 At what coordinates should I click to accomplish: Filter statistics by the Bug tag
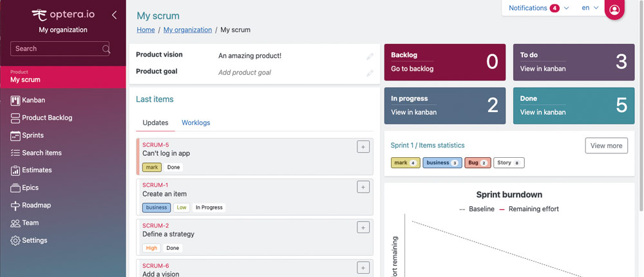point(477,163)
